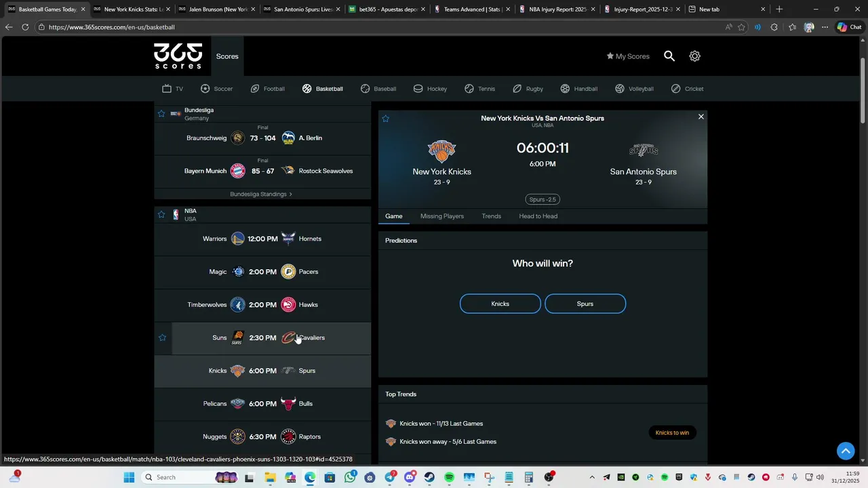Switch to the Head to Head tab

pyautogui.click(x=538, y=216)
